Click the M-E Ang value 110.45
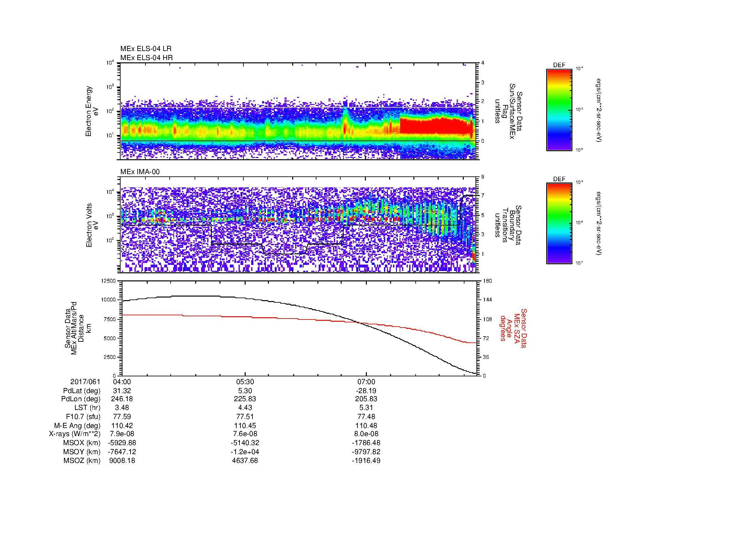 [x=245, y=426]
